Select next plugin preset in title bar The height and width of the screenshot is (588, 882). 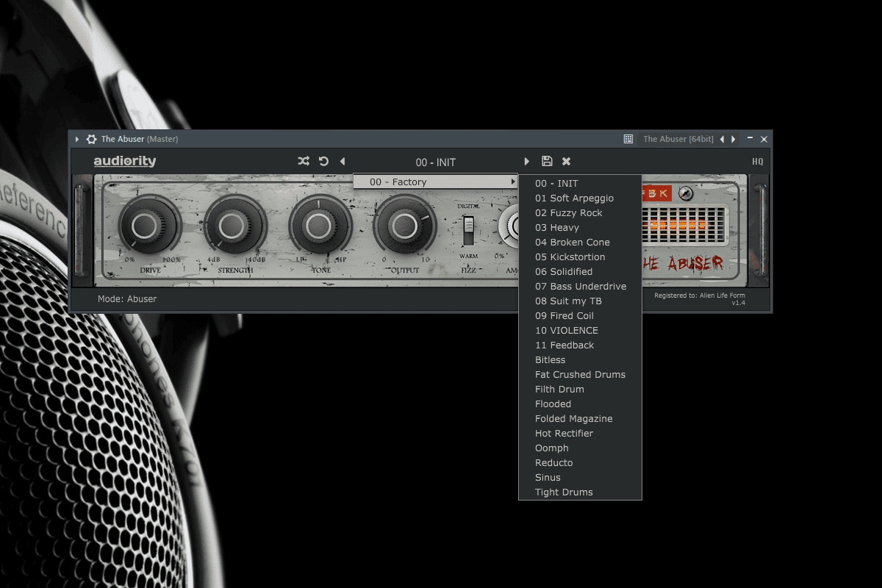point(733,139)
